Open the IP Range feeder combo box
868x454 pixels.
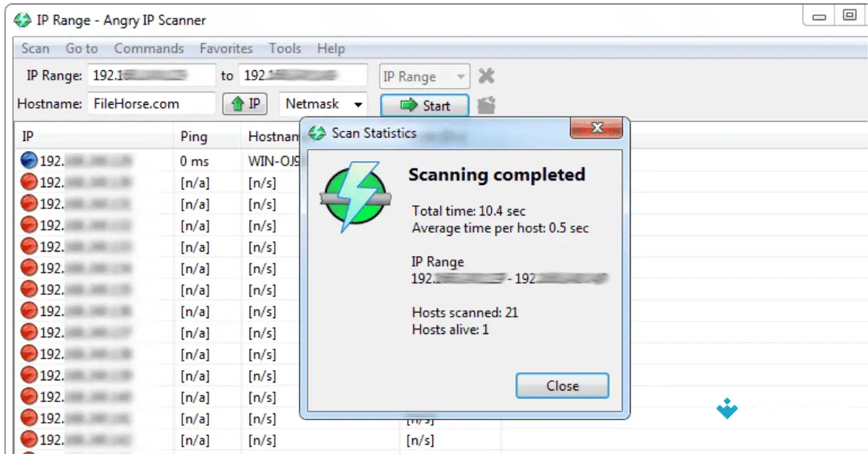(423, 76)
